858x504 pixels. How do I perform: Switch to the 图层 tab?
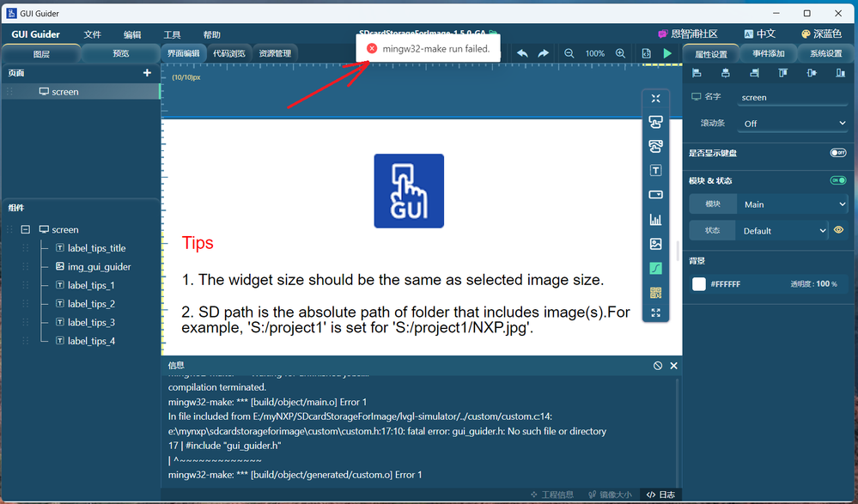(41, 53)
